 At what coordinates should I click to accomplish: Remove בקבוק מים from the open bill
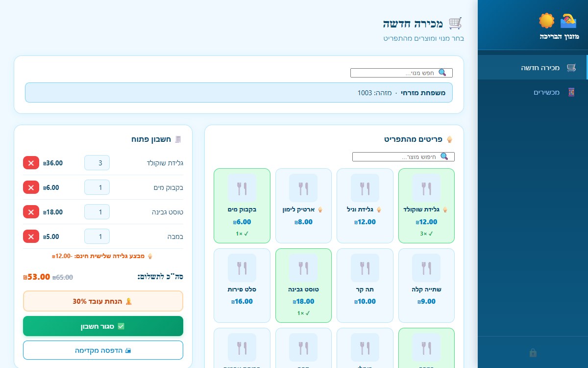pyautogui.click(x=31, y=187)
